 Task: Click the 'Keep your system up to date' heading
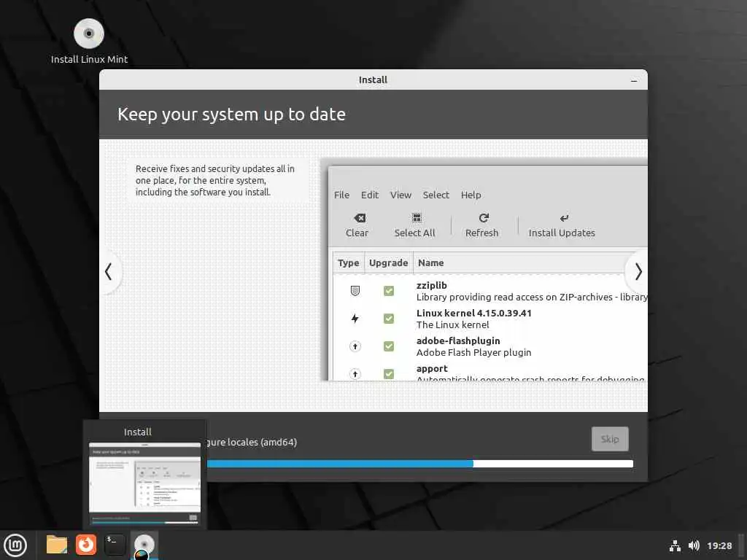pos(231,114)
